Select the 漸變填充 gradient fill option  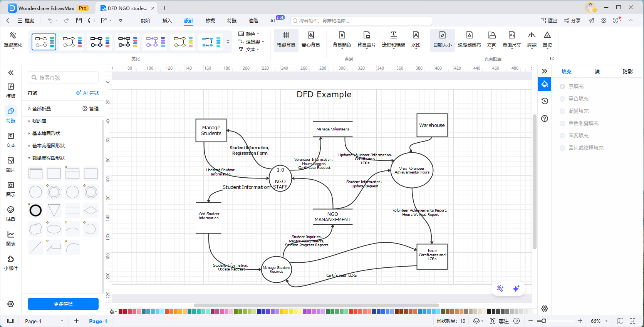pyautogui.click(x=562, y=111)
